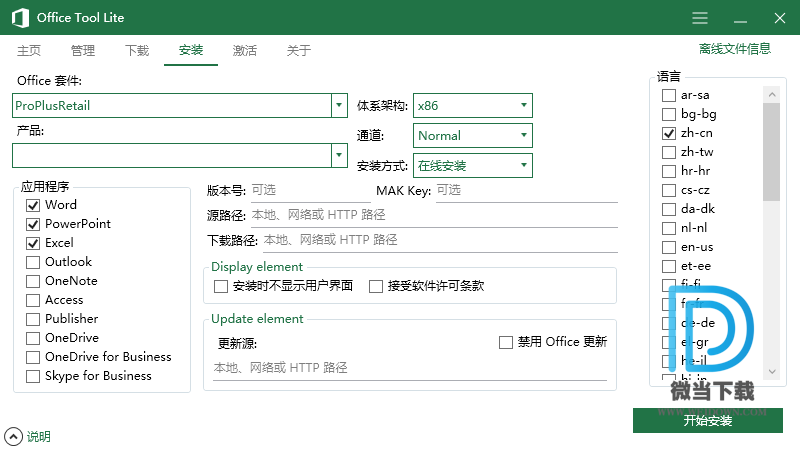Open the ProPlusRetail suite dropdown arrow
800x450 pixels.
[x=339, y=106]
